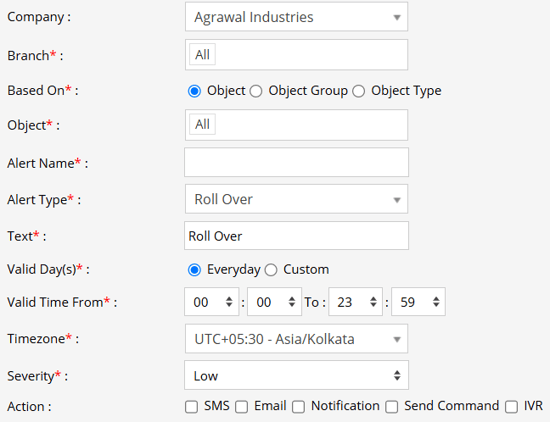The height and width of the screenshot is (422, 550).
Task: Open the To minute selector showing 59
Action: click(x=418, y=302)
